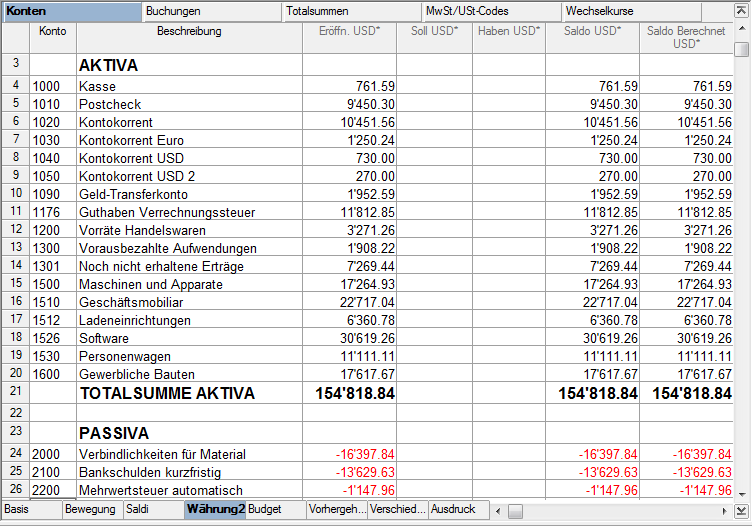Open the Buchungen tab
The height and width of the screenshot is (526, 752).
point(212,11)
